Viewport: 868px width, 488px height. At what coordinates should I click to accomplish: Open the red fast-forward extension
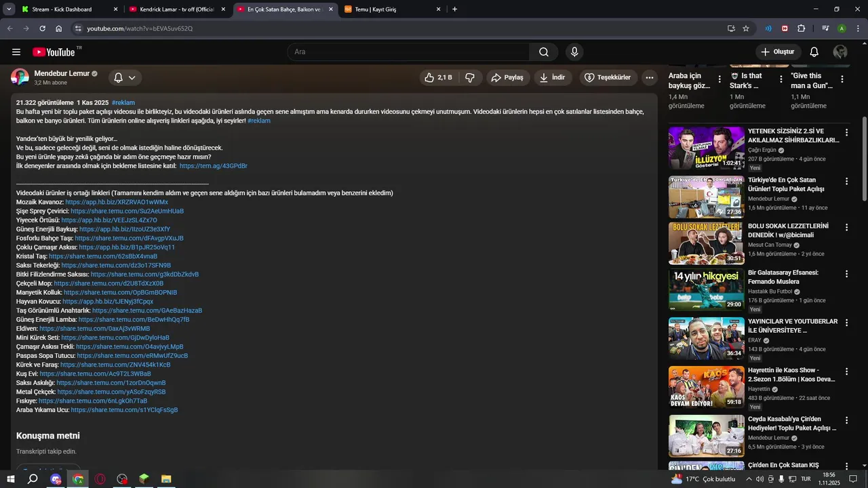pos(785,28)
